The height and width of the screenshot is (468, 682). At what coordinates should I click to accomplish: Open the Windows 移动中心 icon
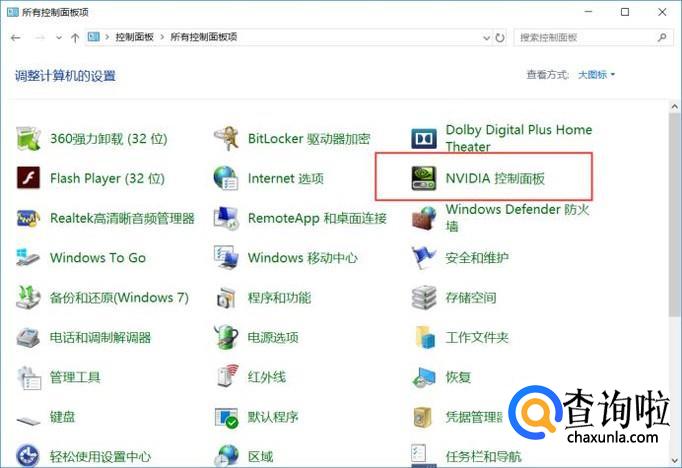click(x=226, y=257)
